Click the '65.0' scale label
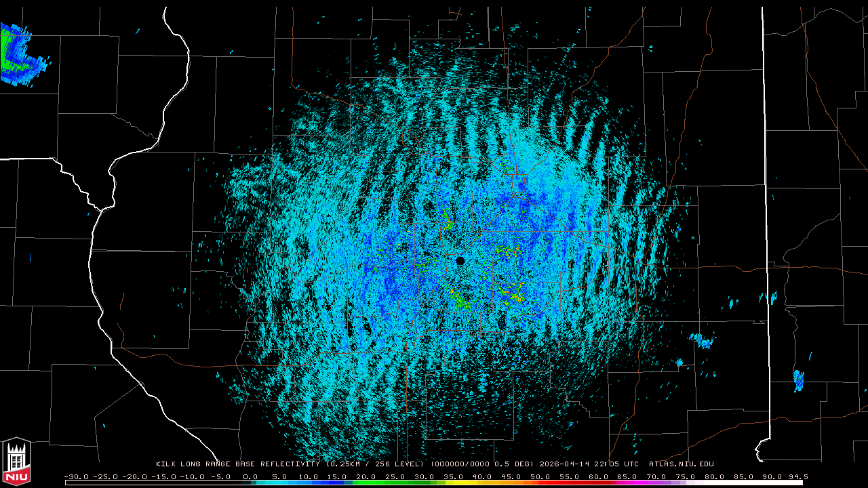868x488 pixels. (628, 476)
